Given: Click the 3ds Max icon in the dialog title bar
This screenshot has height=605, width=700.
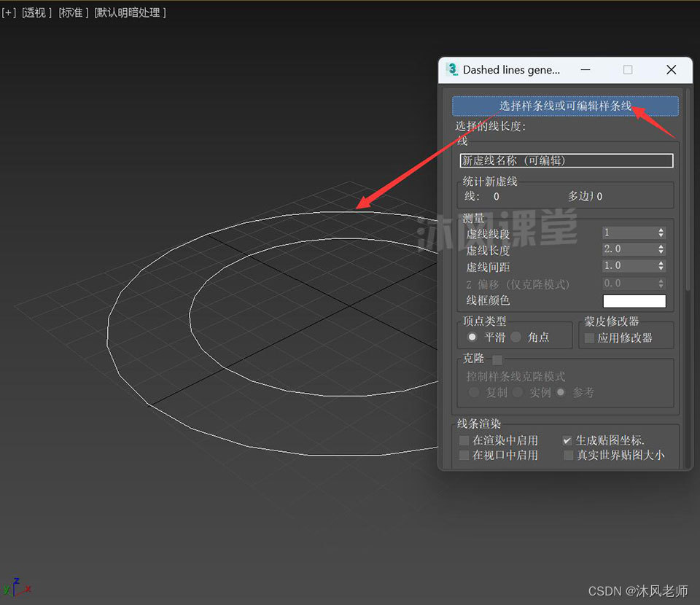Looking at the screenshot, I should (x=453, y=69).
